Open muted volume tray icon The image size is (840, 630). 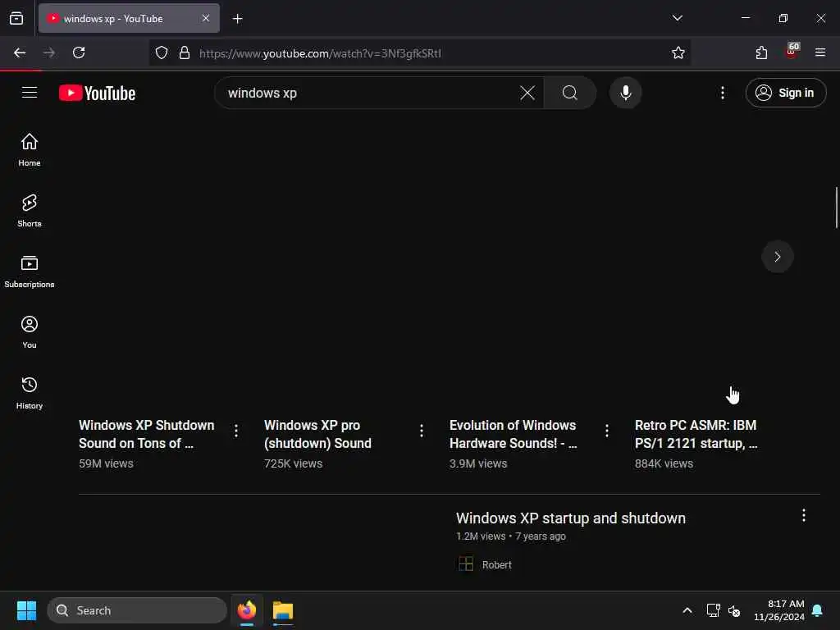(x=734, y=610)
